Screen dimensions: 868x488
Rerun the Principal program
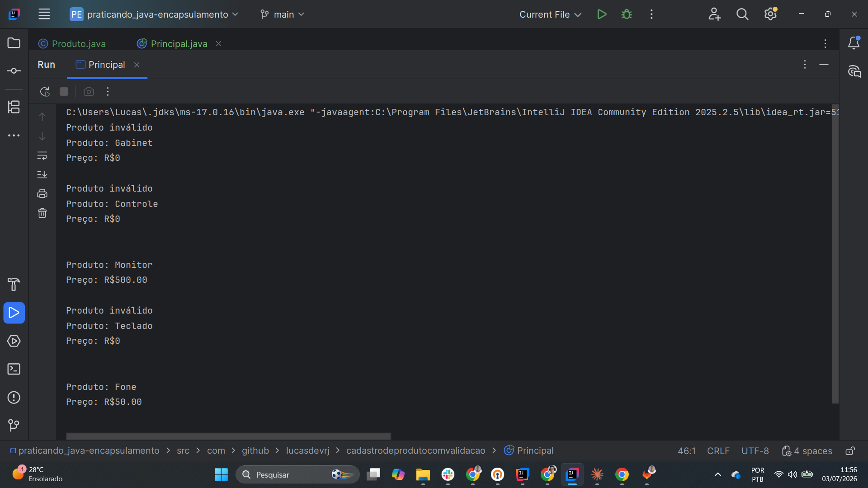[44, 92]
